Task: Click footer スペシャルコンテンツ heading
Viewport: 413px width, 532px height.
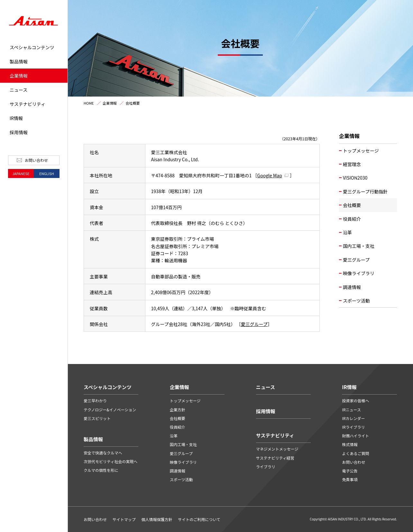Action: [107, 387]
